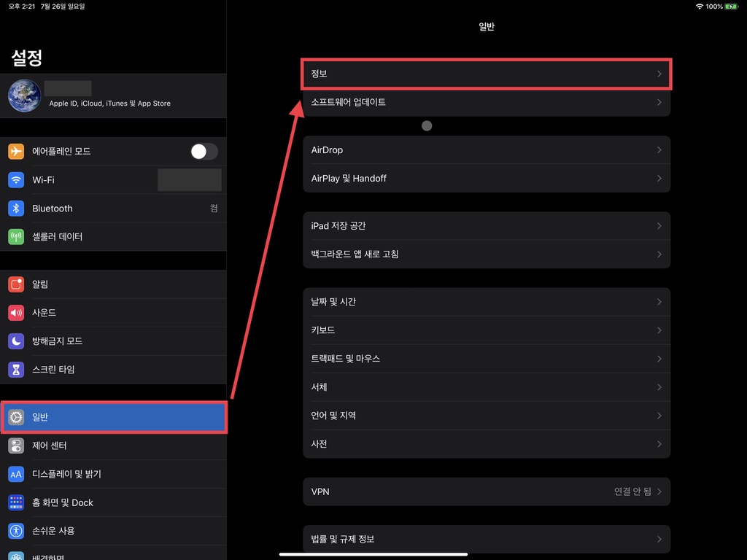Tap the Bluetooth icon in sidebar
This screenshot has height=560, width=747.
(x=16, y=208)
